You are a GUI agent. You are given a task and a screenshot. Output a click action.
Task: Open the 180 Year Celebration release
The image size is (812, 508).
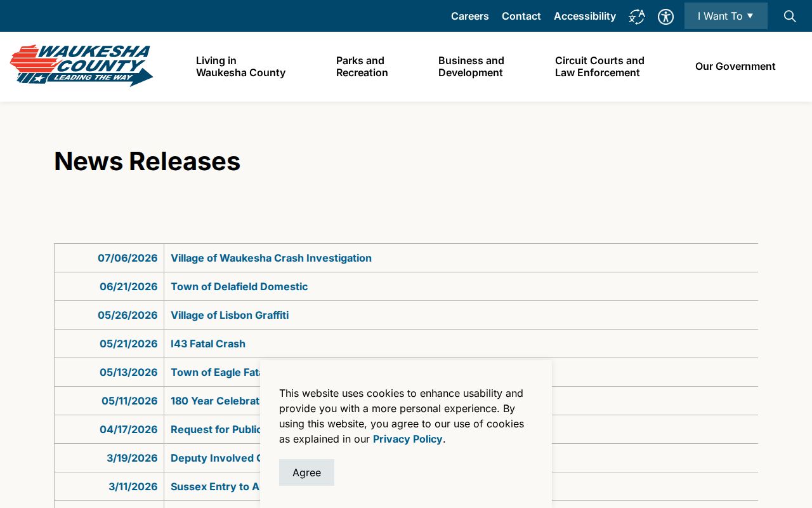(215, 401)
